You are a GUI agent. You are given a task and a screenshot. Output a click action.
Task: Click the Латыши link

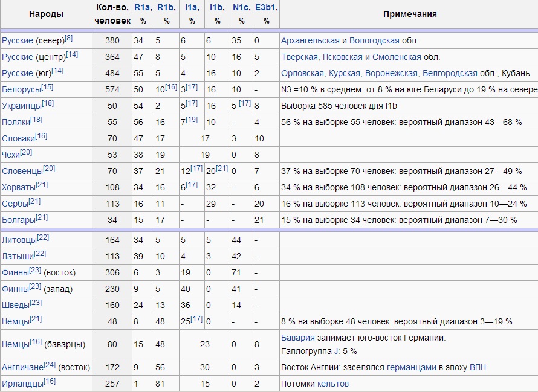click(x=18, y=257)
